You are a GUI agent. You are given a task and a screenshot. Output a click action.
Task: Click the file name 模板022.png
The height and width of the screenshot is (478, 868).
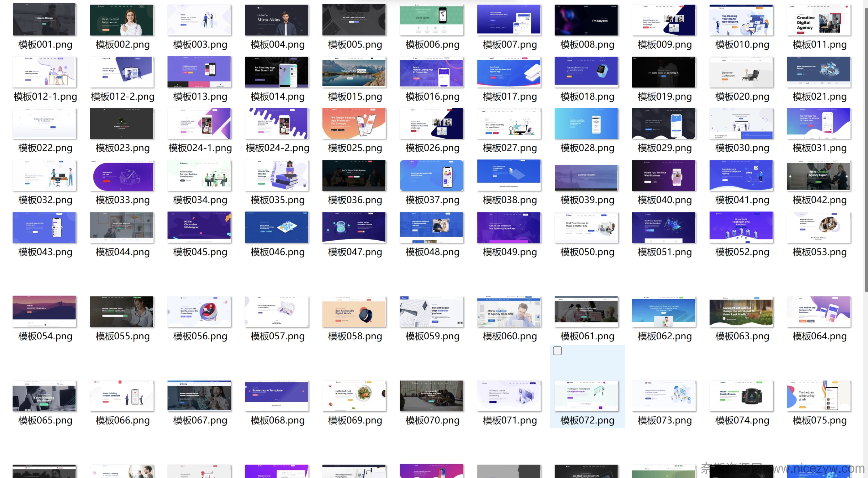click(x=45, y=148)
